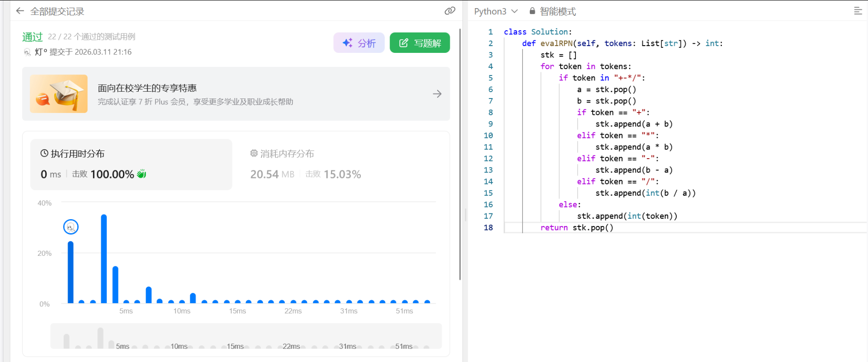
Task: Copy submission link via chain icon
Action: coord(449,11)
